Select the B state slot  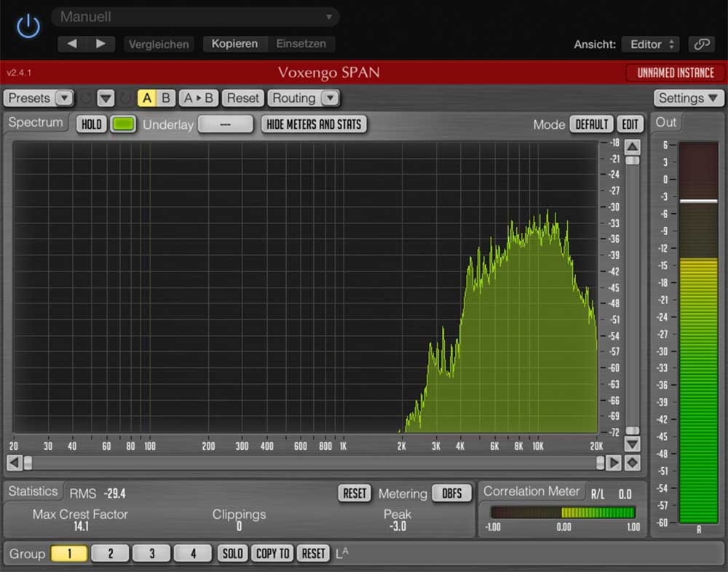[165, 98]
